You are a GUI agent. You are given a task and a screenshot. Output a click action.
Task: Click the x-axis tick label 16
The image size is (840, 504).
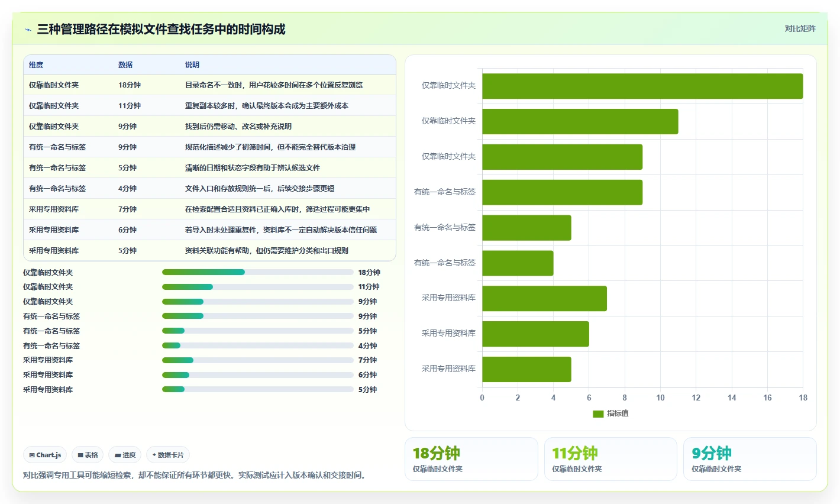pos(767,398)
